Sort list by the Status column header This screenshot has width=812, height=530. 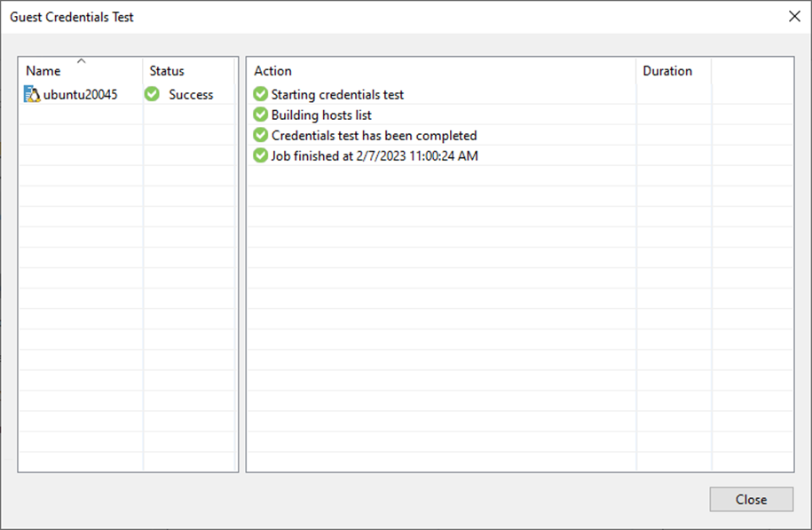coord(167,71)
